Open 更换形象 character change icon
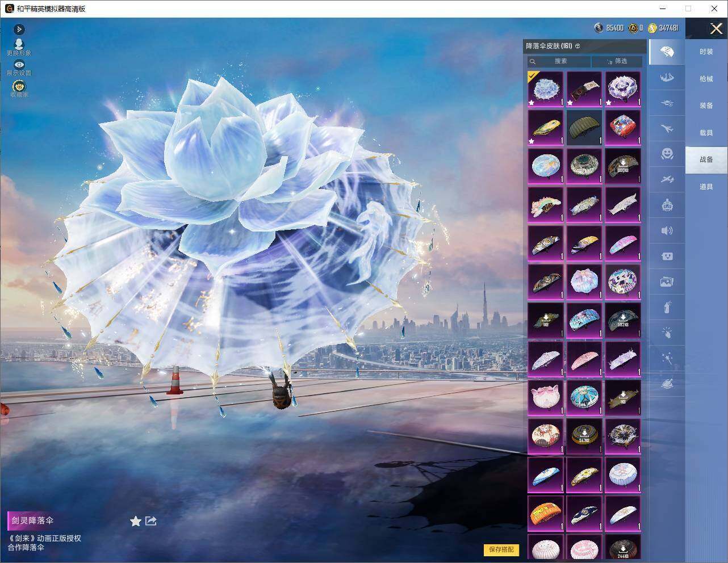This screenshot has width=728, height=563. click(x=19, y=47)
